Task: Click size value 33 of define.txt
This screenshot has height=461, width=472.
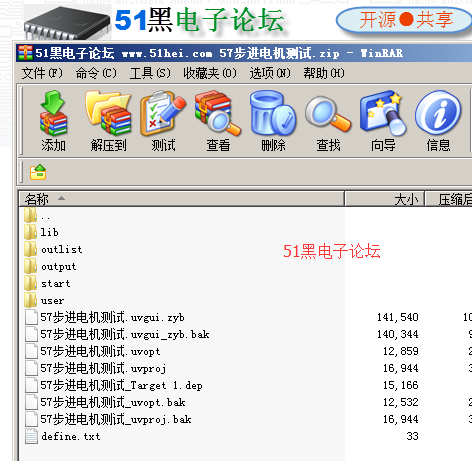Action: (x=412, y=436)
